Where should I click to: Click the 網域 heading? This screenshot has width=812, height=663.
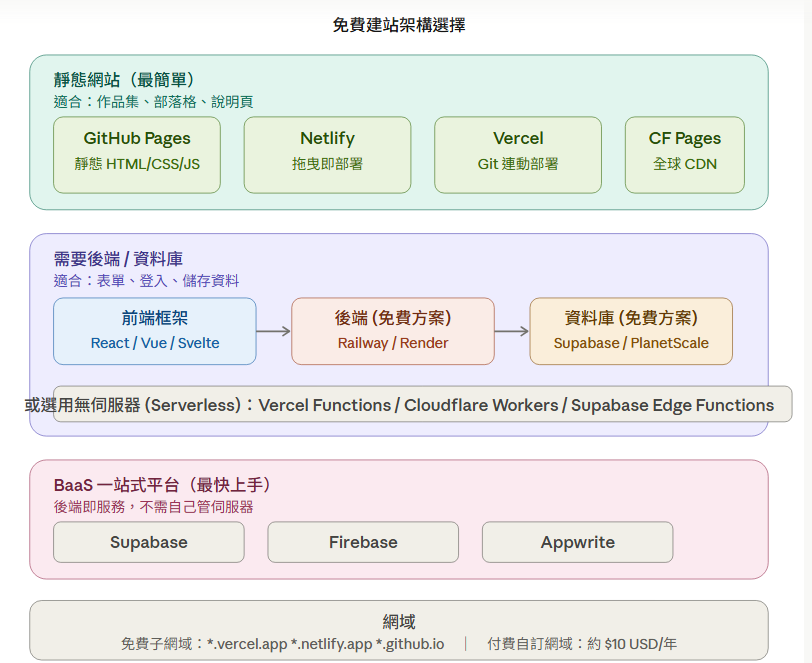point(399,621)
